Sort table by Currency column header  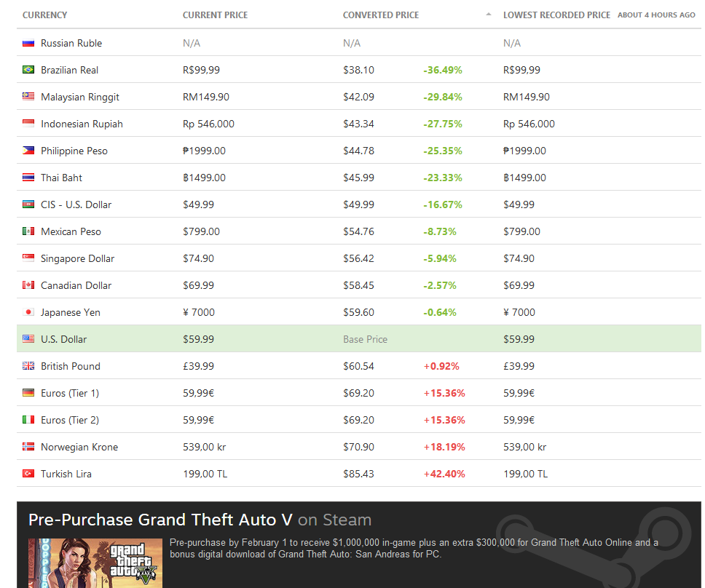click(44, 15)
